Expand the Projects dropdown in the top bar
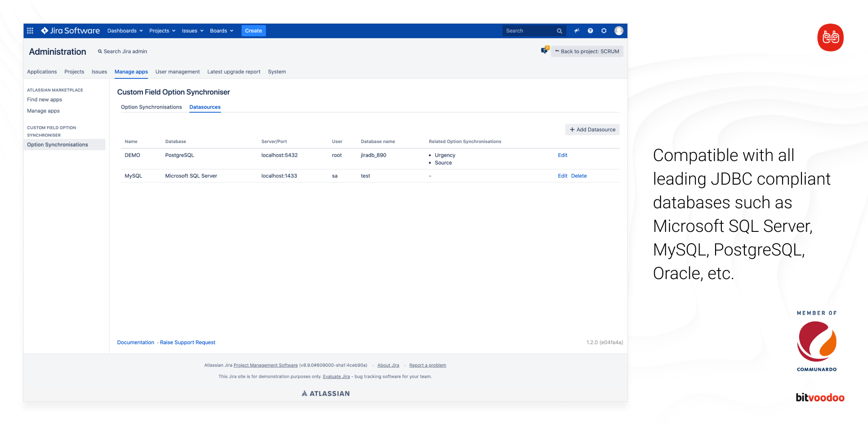The height and width of the screenshot is (425, 868). click(162, 31)
